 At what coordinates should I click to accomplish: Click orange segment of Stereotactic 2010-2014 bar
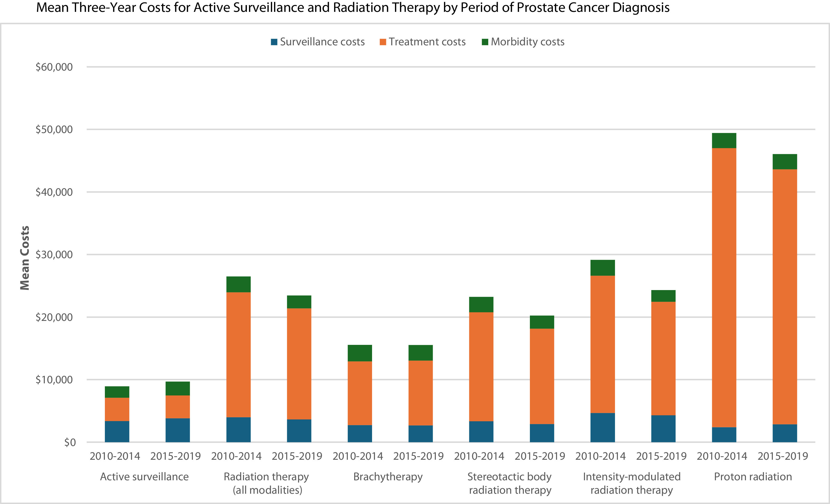click(481, 367)
